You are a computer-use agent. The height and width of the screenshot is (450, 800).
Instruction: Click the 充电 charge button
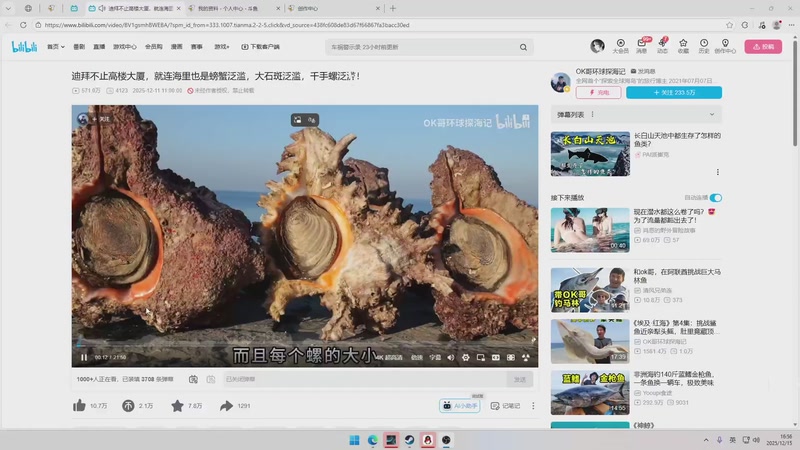point(598,92)
